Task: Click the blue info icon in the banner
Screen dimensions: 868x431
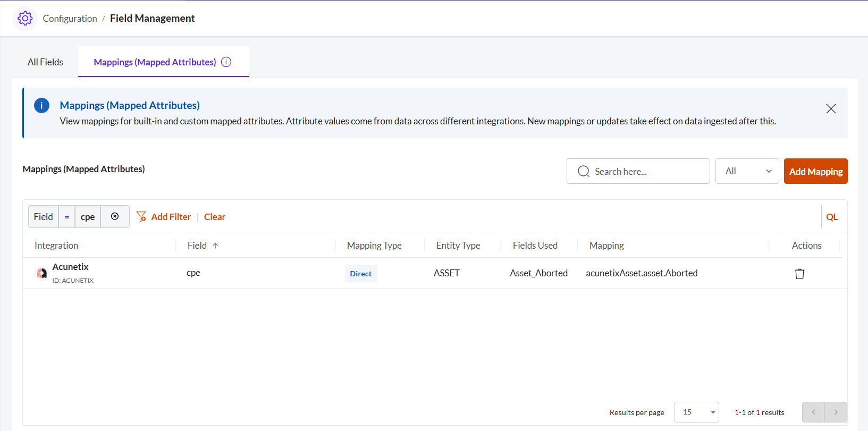Action: coord(41,105)
